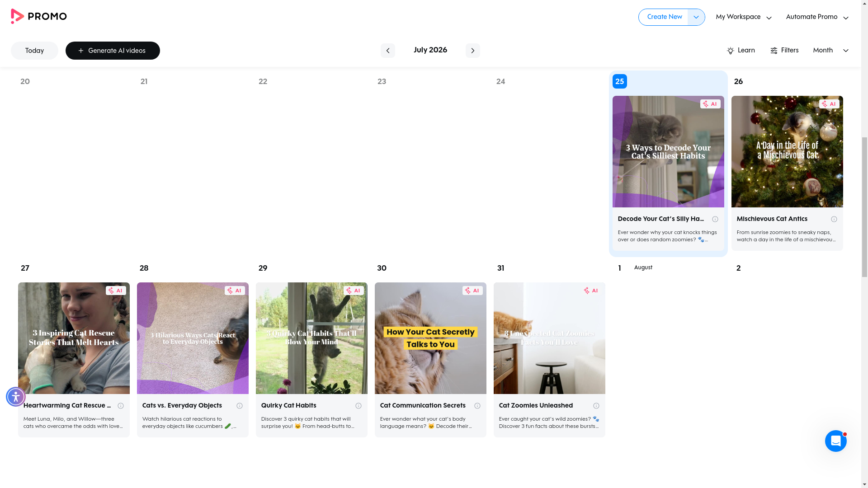Open the chat support bubble
The height and width of the screenshot is (488, 868).
(835, 441)
